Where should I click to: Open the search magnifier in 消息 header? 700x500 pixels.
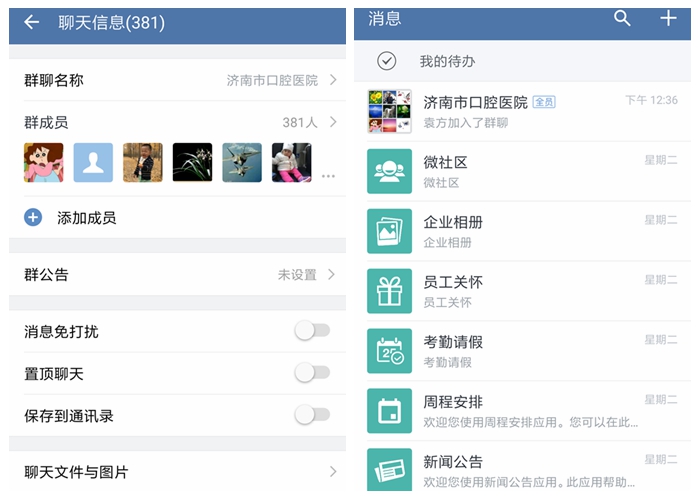point(622,18)
